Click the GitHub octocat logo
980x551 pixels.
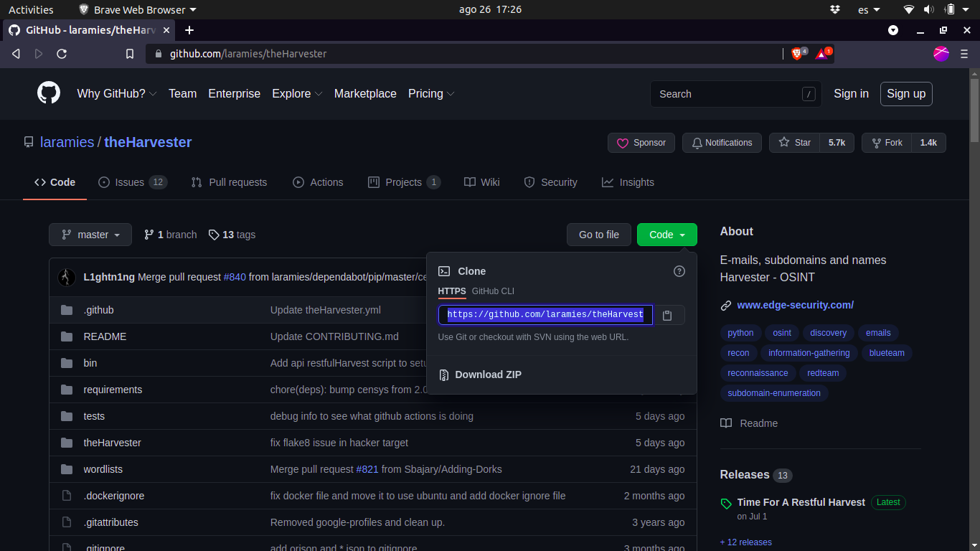[49, 93]
